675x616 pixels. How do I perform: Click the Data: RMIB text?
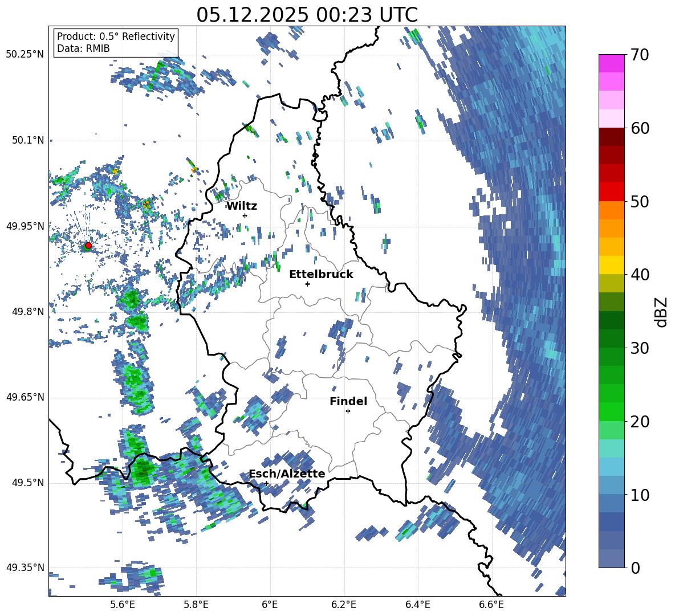pos(83,48)
